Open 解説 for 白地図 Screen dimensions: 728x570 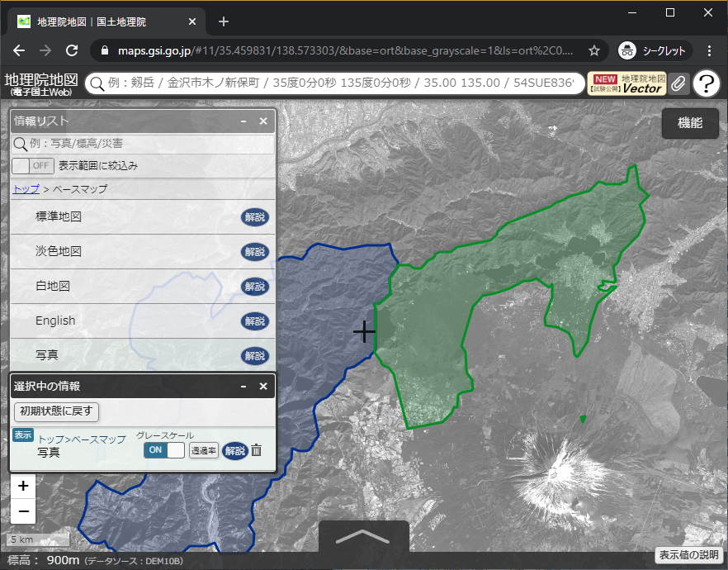coord(255,287)
